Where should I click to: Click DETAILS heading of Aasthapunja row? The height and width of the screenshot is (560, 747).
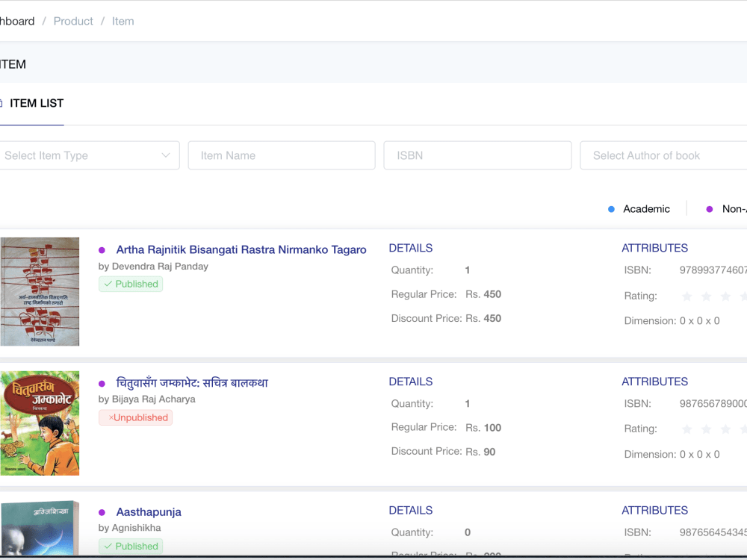coord(411,511)
